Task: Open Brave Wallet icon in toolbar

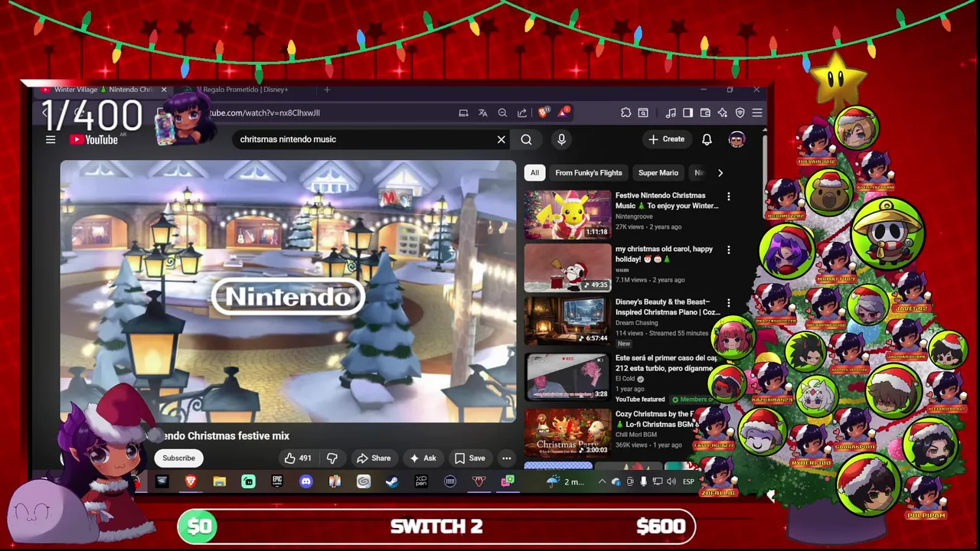Action: (x=705, y=112)
